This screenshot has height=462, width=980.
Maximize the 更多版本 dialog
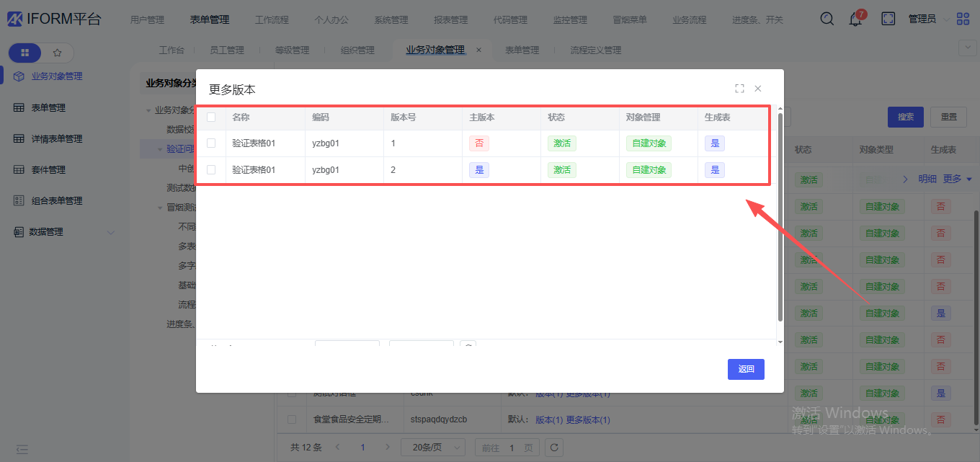pyautogui.click(x=739, y=89)
